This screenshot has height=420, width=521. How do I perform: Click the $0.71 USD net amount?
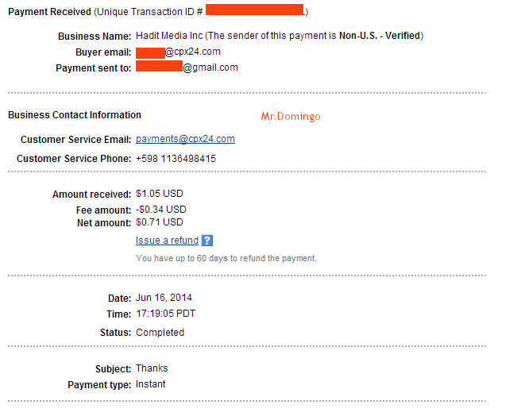click(x=160, y=222)
